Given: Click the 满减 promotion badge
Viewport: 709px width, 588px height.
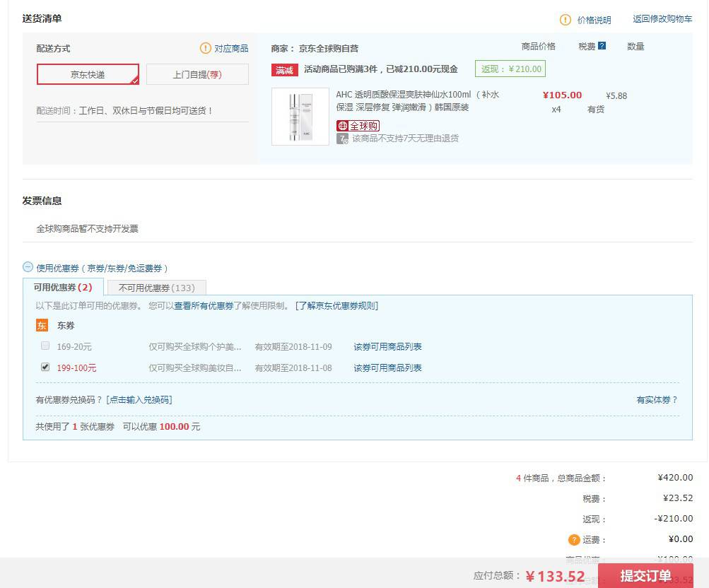Looking at the screenshot, I should click(284, 69).
